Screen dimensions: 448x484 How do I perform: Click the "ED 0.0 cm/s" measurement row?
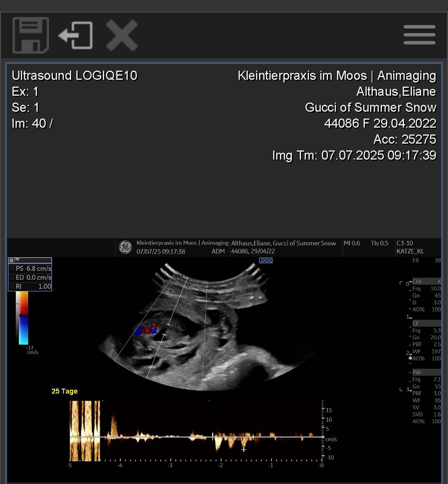coord(30,277)
